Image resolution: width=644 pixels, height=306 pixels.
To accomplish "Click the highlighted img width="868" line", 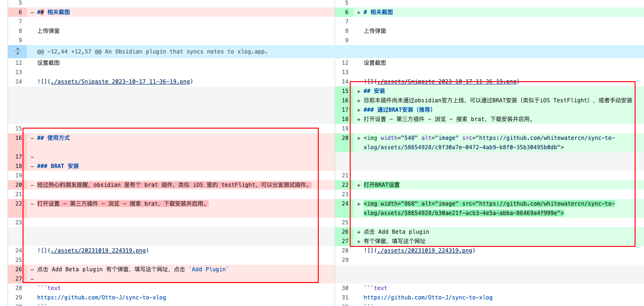I will coord(489,204).
